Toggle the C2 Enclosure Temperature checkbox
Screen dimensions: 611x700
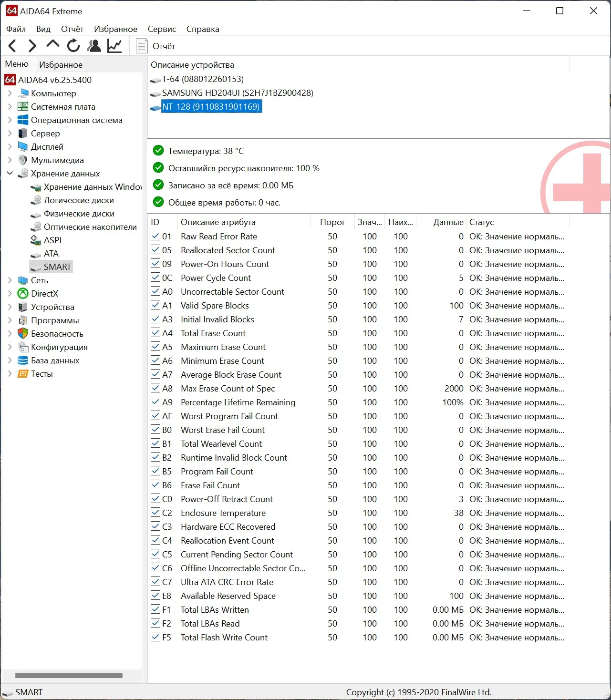click(x=155, y=512)
